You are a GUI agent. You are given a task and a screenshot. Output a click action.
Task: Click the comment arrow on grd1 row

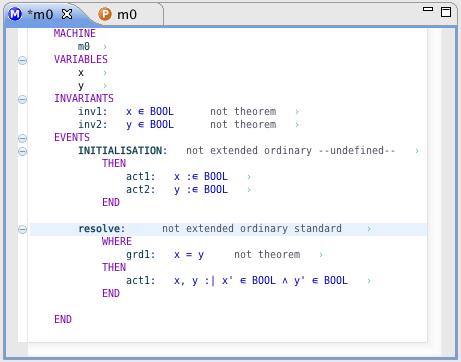321,255
